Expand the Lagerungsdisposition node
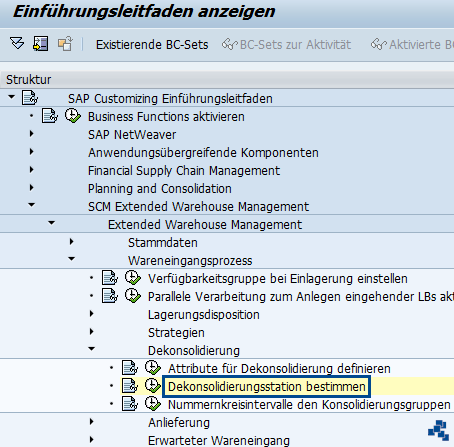The image size is (454, 447). click(92, 314)
